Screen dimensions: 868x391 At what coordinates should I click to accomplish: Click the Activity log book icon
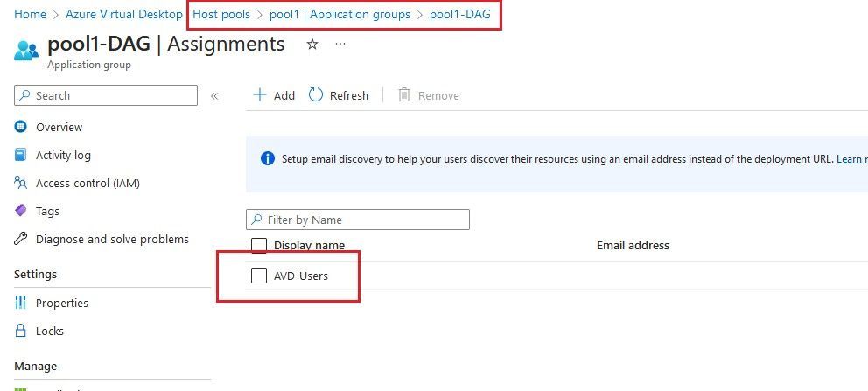pyautogui.click(x=20, y=154)
